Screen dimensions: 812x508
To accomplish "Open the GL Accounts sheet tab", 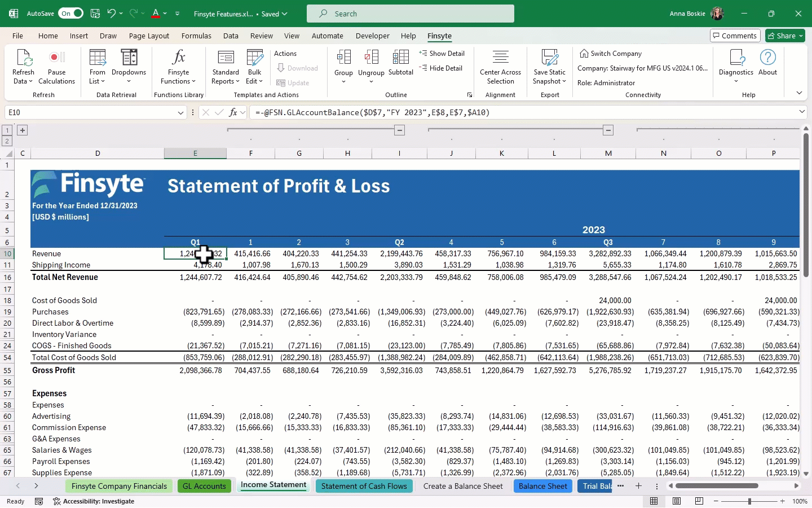I will pos(204,486).
